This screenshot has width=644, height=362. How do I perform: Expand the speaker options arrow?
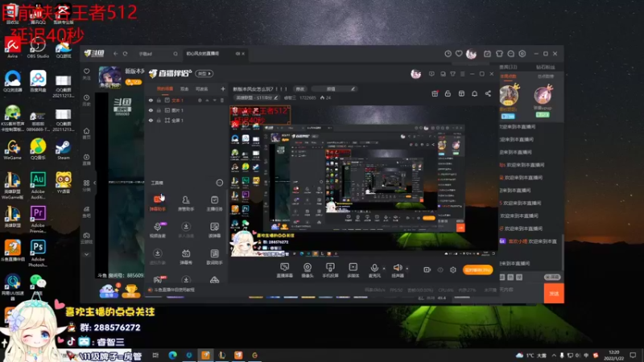(407, 269)
